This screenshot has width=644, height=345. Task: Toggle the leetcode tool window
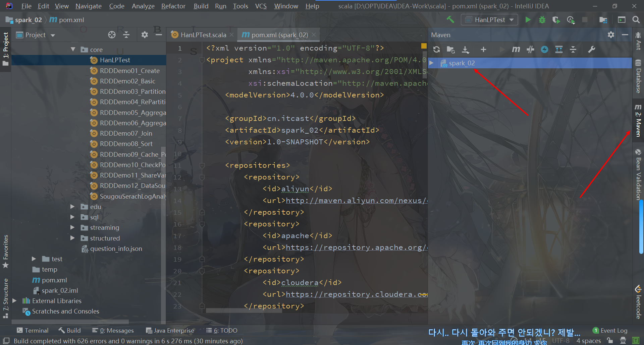click(x=638, y=302)
